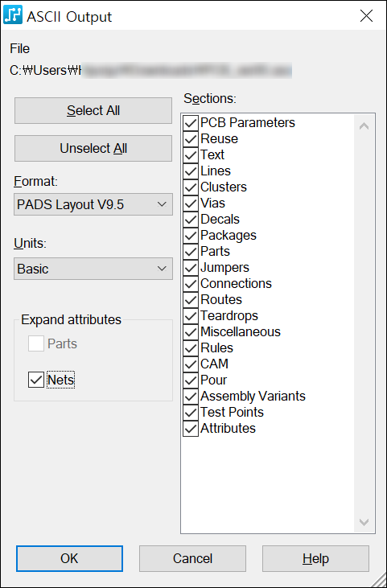Viewport: 387px width, 588px height.
Task: Click the ASCII Output title bar app icon
Action: point(13,16)
